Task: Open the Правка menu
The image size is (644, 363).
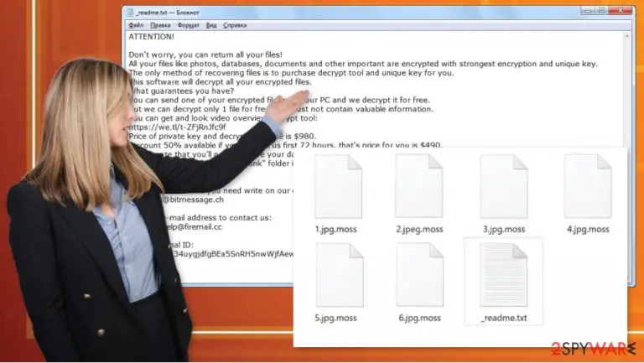Action: click(160, 25)
